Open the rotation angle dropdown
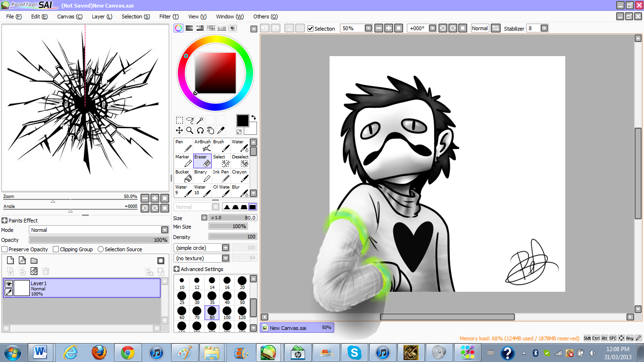This screenshot has height=362, width=644. (432, 28)
